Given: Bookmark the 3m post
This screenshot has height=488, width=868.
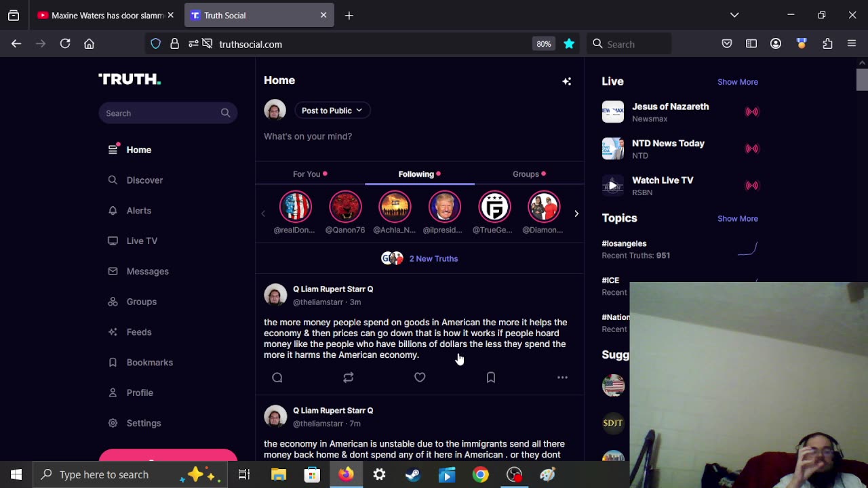Looking at the screenshot, I should [x=491, y=378].
